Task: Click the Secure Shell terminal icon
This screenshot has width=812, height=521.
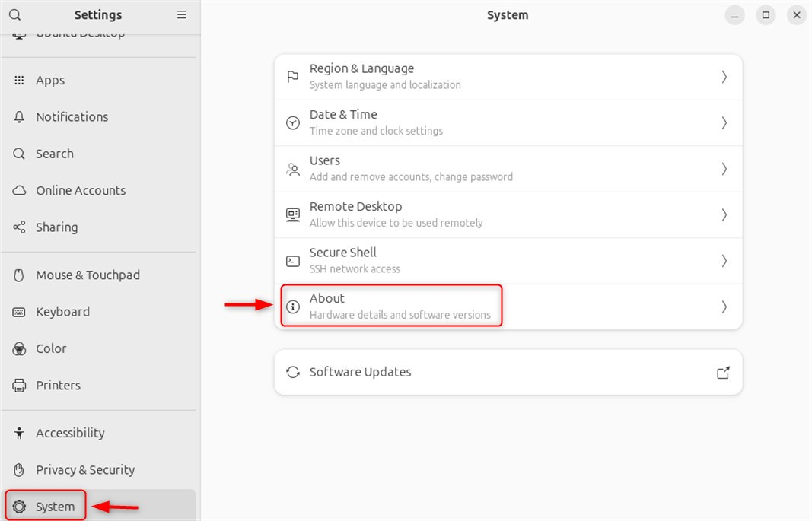Action: tap(293, 260)
